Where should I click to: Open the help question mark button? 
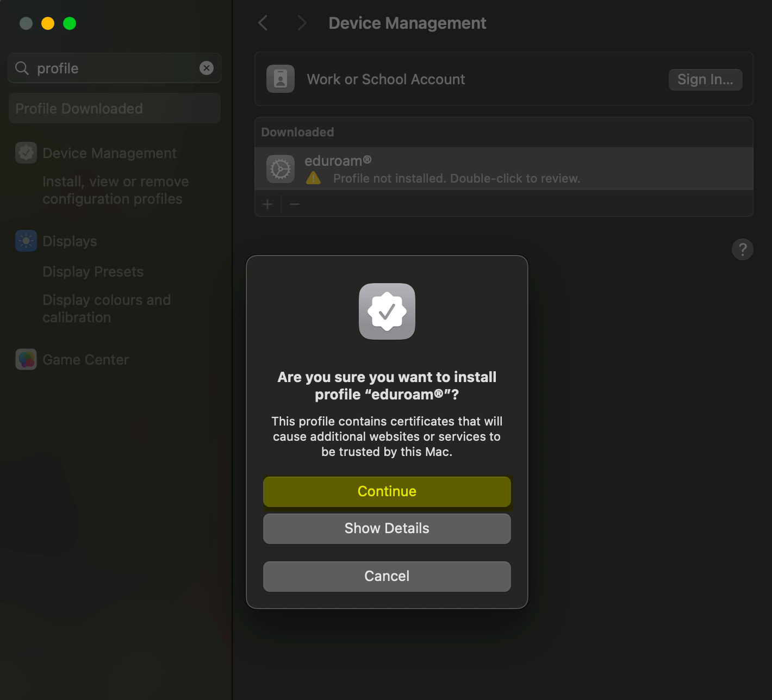[x=742, y=249]
